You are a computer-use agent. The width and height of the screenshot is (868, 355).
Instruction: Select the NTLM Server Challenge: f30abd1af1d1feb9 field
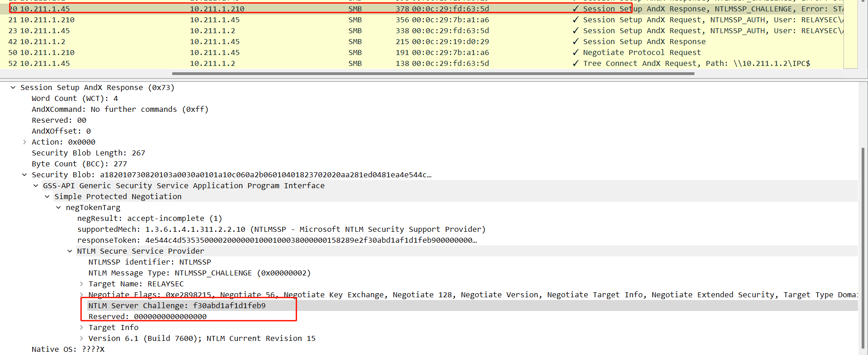click(x=177, y=306)
